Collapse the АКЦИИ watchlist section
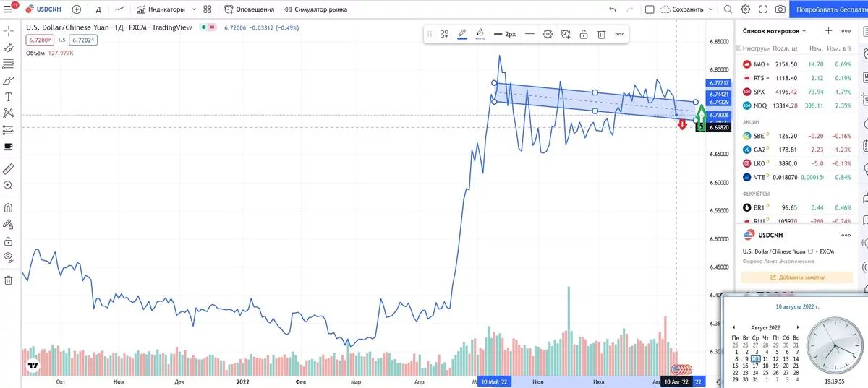The height and width of the screenshot is (388, 868). (750, 122)
